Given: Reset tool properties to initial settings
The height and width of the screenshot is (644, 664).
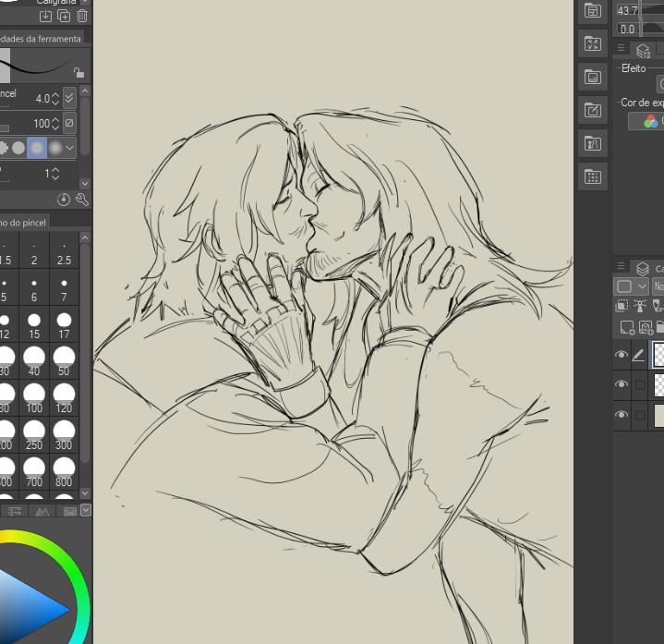Looking at the screenshot, I should [64, 200].
